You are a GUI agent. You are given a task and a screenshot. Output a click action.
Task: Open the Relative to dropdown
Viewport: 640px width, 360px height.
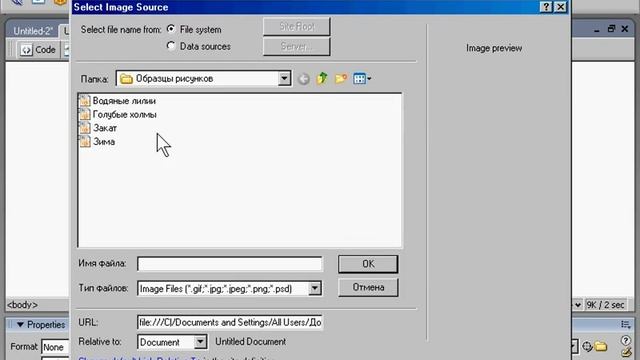point(200,342)
